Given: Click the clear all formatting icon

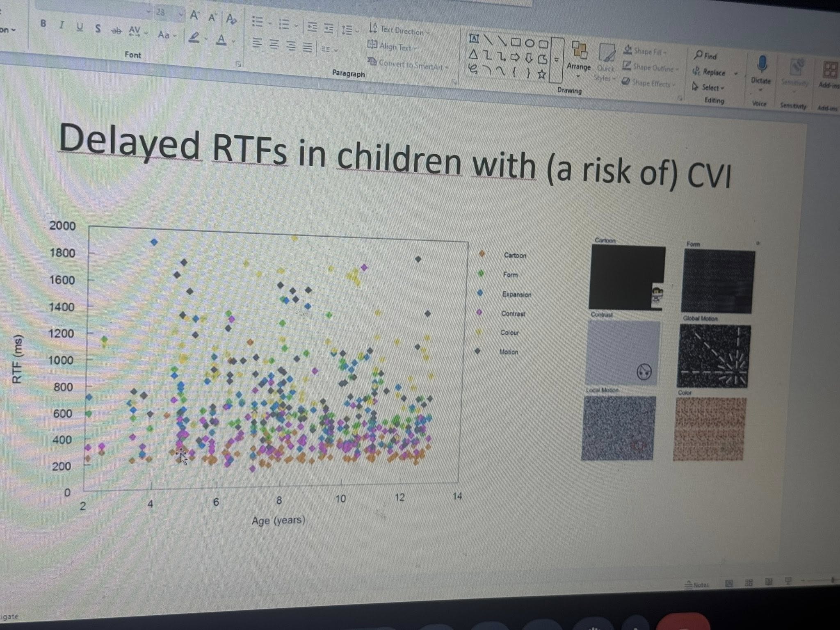Looking at the screenshot, I should (231, 19).
